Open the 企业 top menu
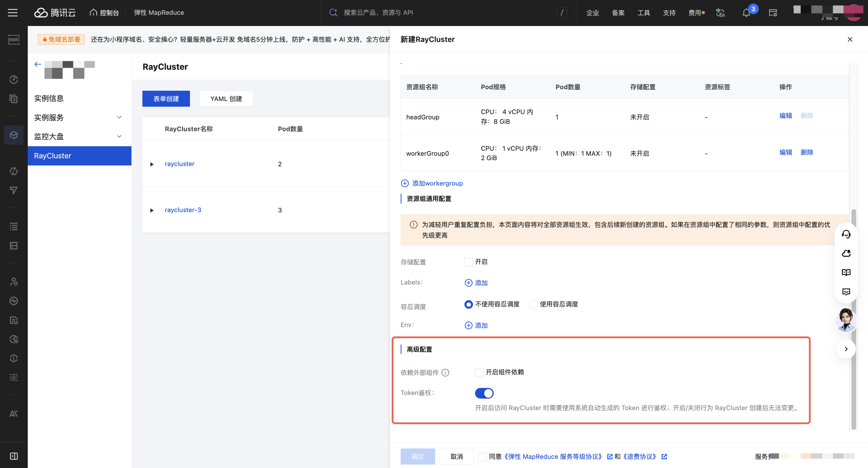The width and height of the screenshot is (868, 468). (x=592, y=13)
